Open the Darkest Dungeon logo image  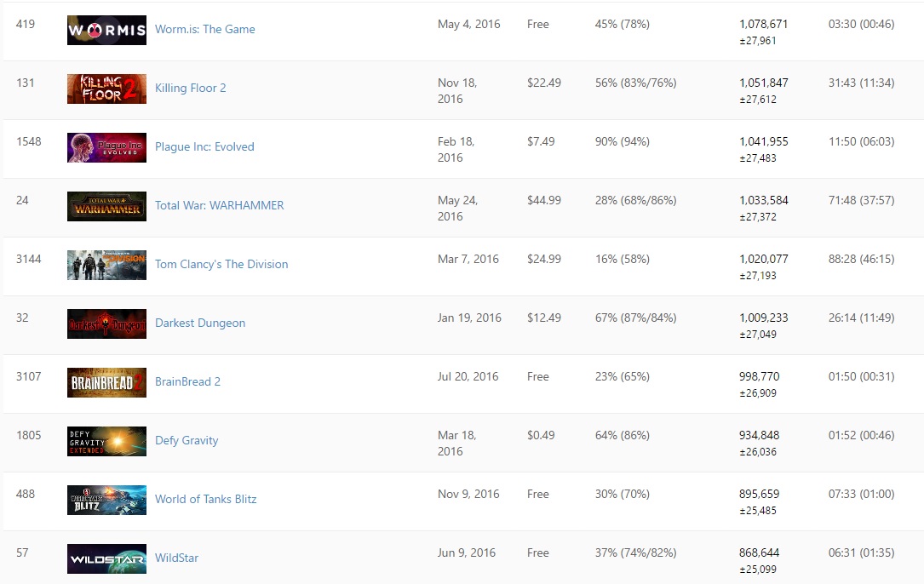click(x=106, y=323)
